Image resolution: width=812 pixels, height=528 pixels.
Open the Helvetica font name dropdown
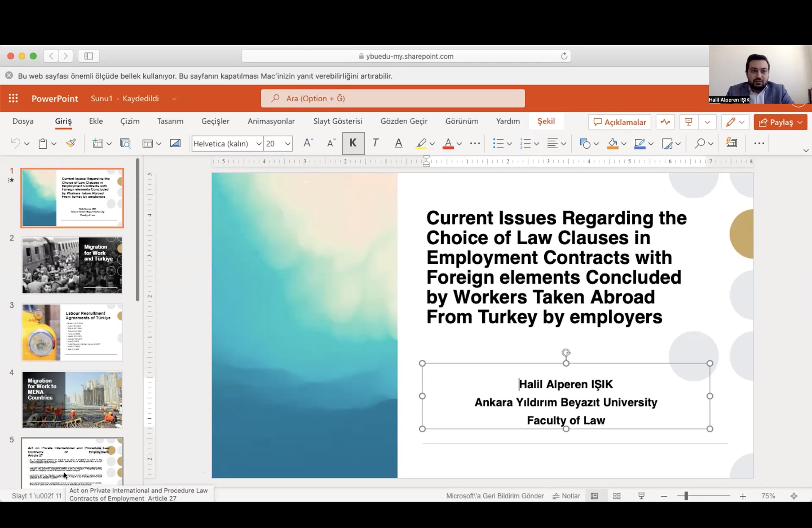(x=259, y=144)
